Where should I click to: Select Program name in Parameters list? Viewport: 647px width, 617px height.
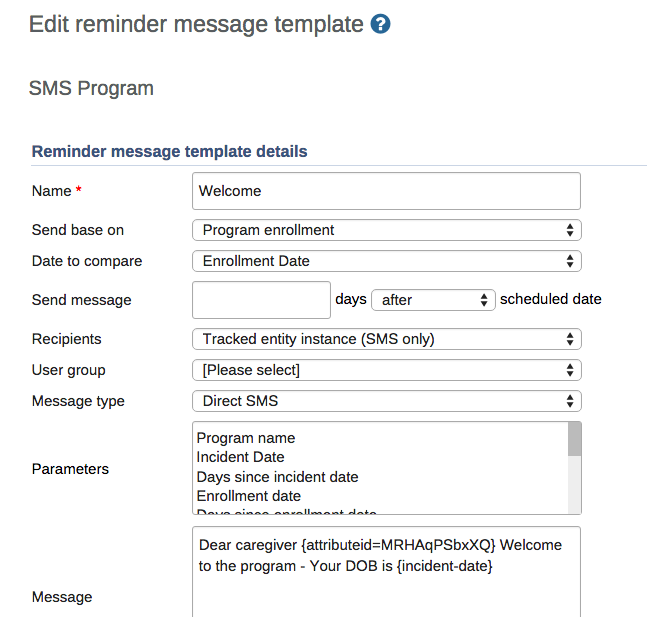246,438
